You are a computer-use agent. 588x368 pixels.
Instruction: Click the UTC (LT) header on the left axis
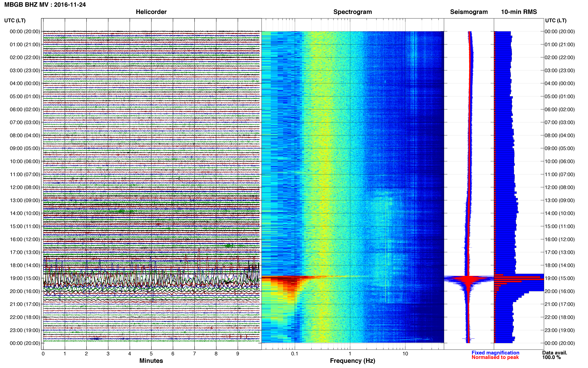click(x=15, y=20)
